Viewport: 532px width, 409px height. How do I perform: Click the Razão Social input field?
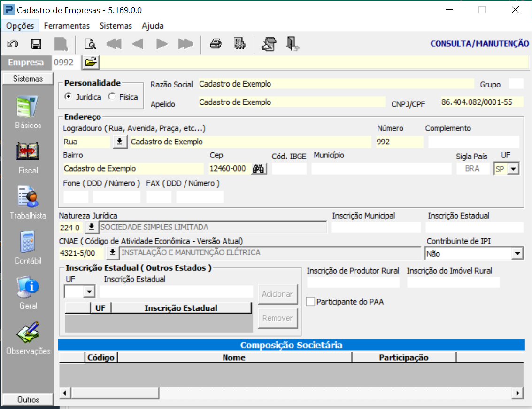tap(336, 84)
